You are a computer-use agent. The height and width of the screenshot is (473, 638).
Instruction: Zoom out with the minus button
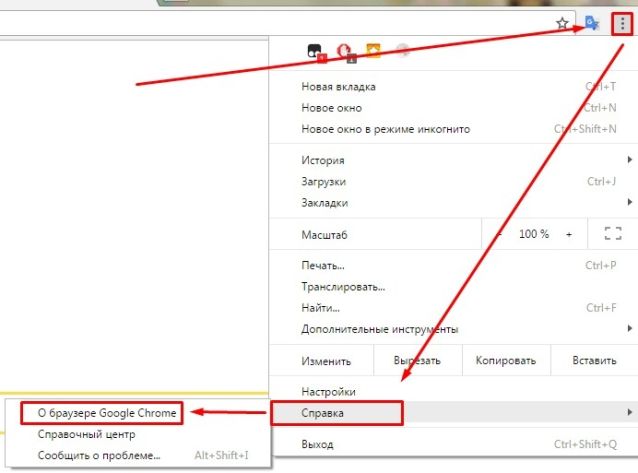coord(500,234)
